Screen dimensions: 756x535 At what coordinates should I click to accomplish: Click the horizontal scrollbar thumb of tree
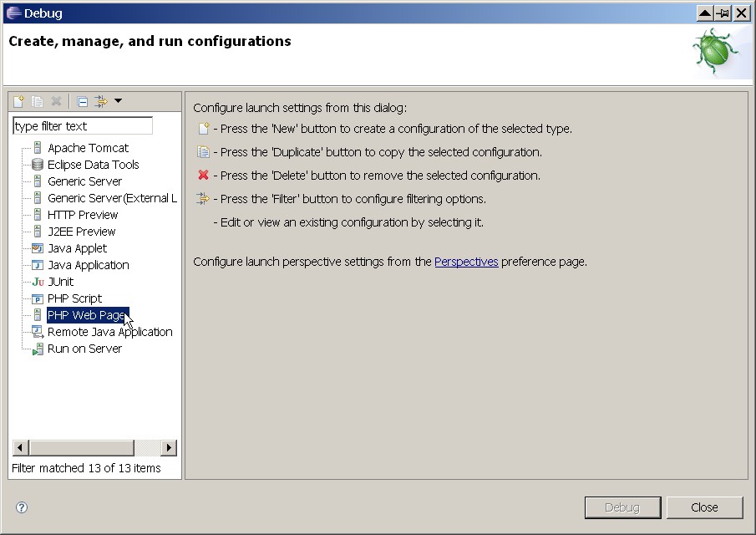click(82, 448)
